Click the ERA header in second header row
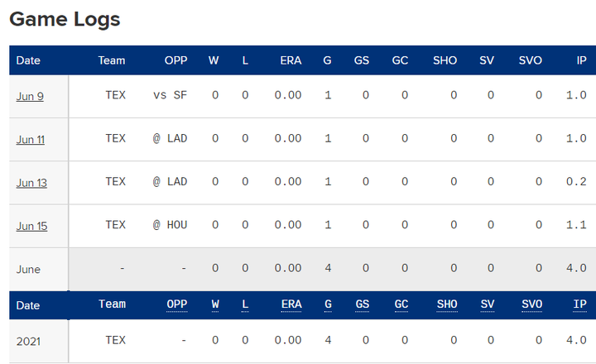The image size is (596, 364). (x=291, y=304)
